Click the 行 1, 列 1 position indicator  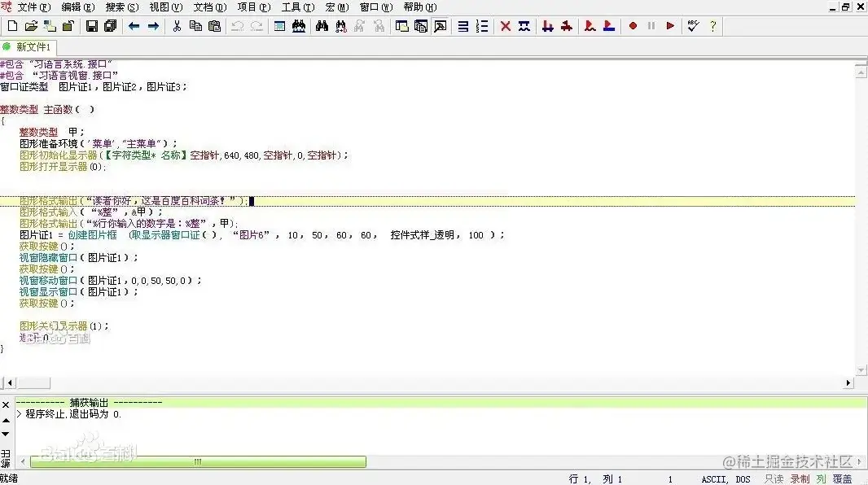click(596, 479)
